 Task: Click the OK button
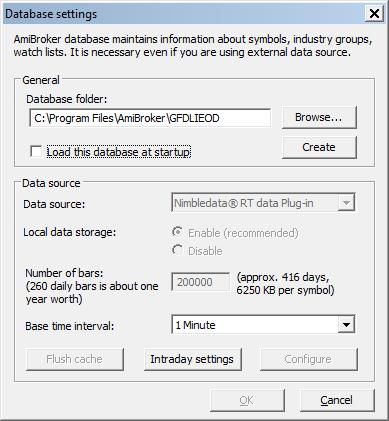click(x=247, y=400)
